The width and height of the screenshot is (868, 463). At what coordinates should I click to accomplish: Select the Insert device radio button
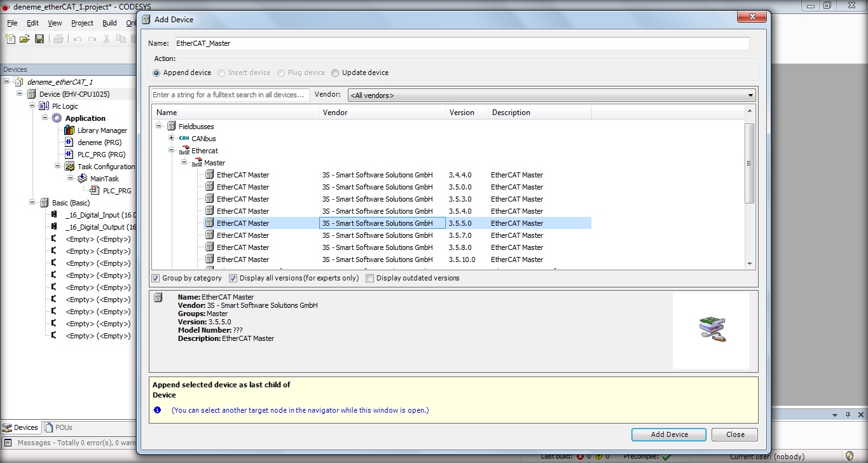tap(221, 73)
